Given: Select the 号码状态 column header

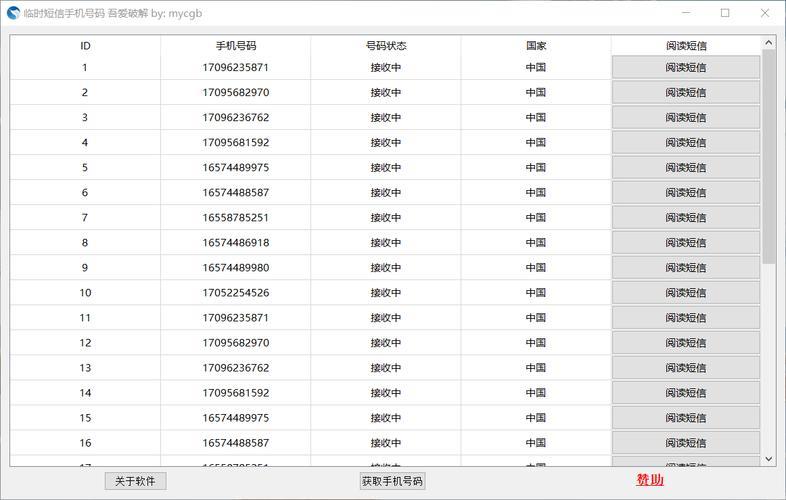Looking at the screenshot, I should click(386, 46).
